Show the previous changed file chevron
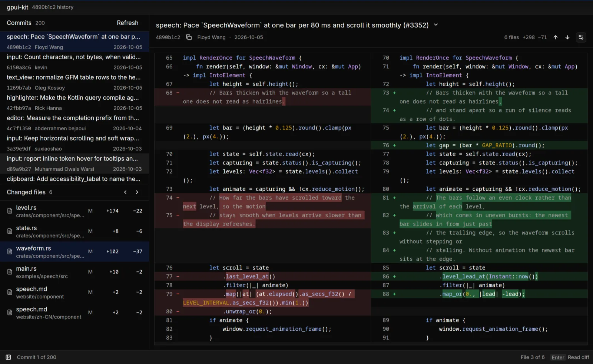Screen dimensions: 593x364 pos(125,192)
